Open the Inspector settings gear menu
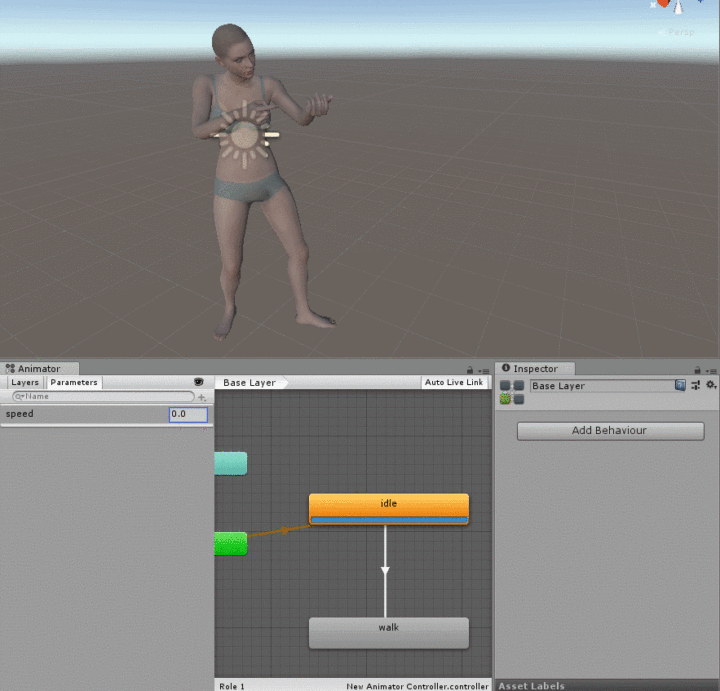Screen dimensions: 720x691 point(711,385)
